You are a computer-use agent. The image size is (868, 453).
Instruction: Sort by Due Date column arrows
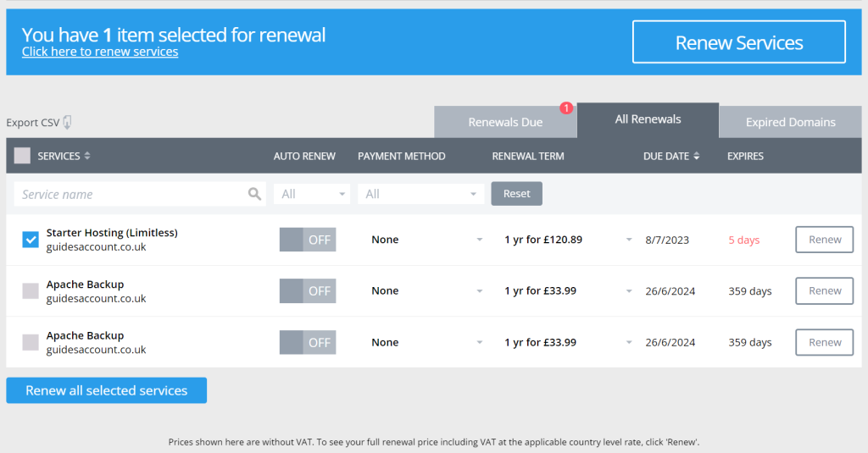point(697,156)
